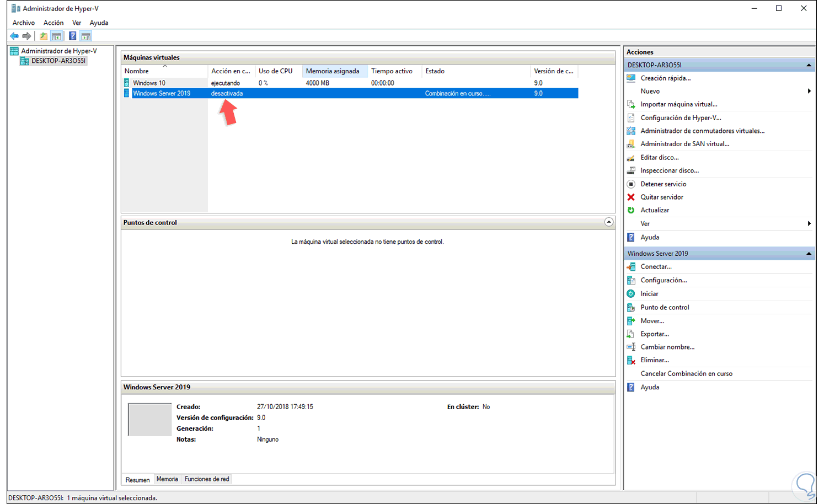Click the virtual switch manager icon
The width and height of the screenshot is (824, 504).
point(631,131)
